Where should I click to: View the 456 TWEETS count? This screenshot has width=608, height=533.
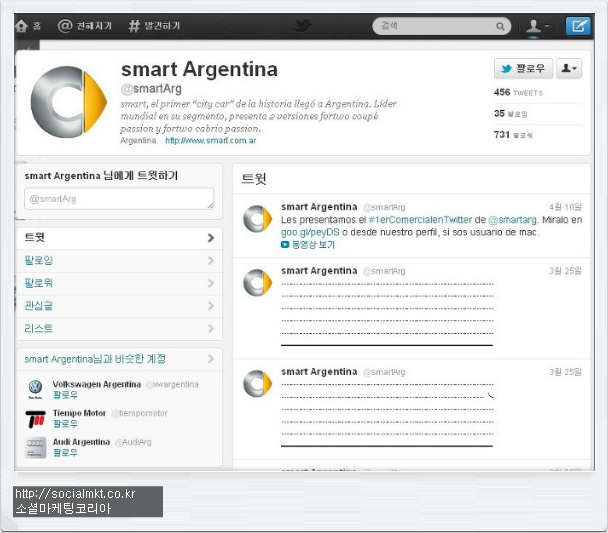click(x=518, y=93)
